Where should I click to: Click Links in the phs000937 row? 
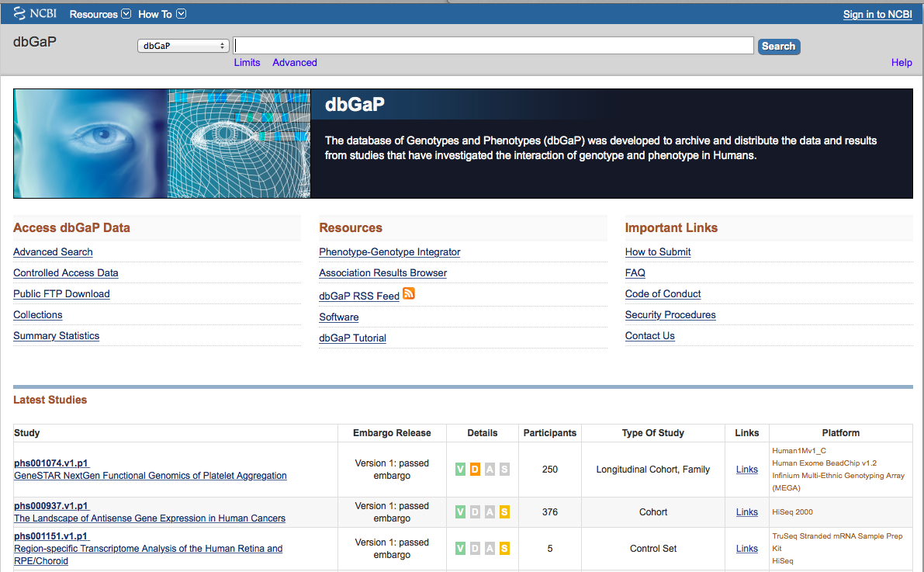(x=746, y=512)
